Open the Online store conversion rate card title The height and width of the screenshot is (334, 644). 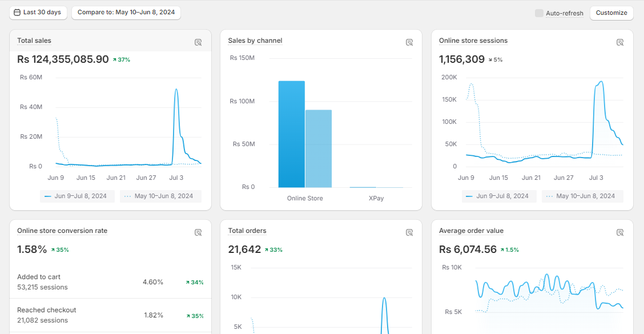tap(62, 231)
